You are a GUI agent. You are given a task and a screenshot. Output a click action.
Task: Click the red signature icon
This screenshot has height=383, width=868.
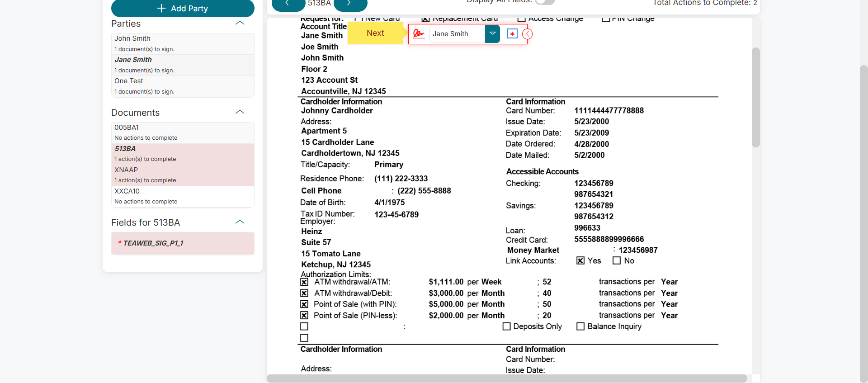419,34
